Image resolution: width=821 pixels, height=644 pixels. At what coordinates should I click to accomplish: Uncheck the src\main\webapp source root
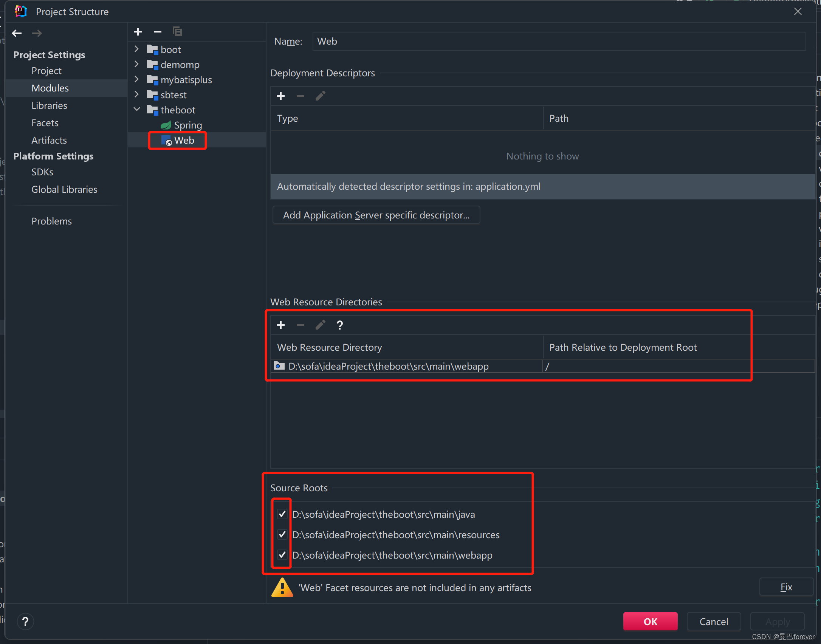click(282, 555)
